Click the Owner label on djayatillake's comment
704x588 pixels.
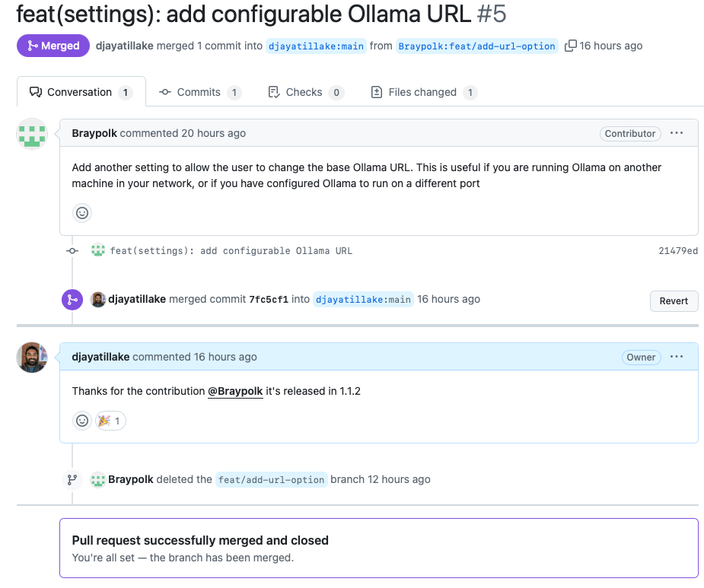pos(641,358)
